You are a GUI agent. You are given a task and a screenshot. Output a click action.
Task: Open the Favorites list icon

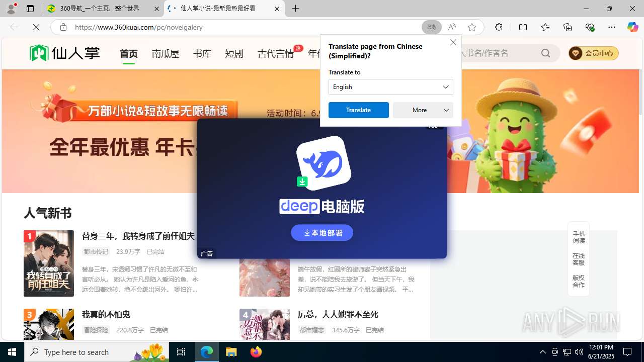click(545, 27)
